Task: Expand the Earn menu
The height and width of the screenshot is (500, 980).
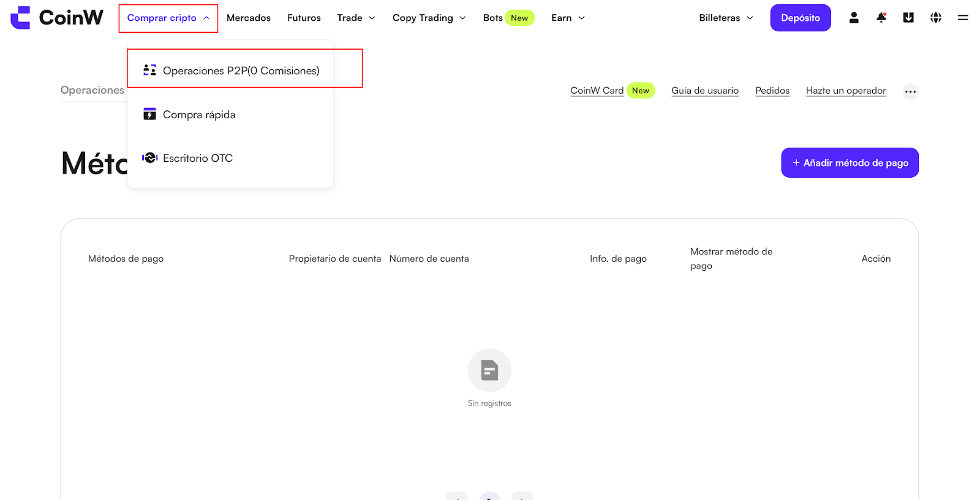Action: coord(568,18)
